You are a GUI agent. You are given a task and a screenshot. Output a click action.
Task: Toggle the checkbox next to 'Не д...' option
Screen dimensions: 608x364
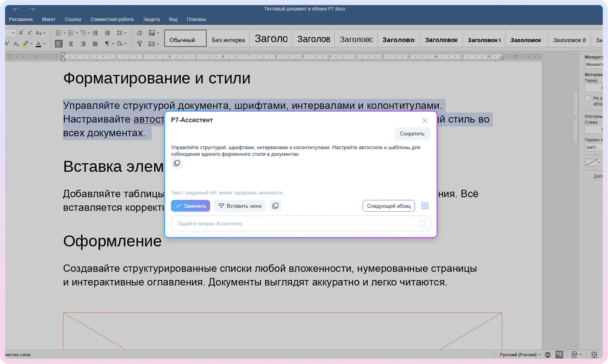point(587,98)
